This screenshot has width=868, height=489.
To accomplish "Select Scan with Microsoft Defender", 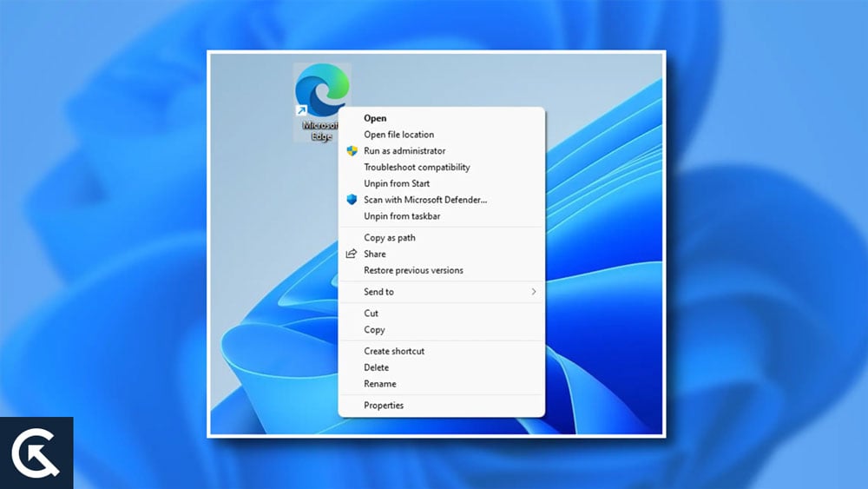I will (425, 200).
